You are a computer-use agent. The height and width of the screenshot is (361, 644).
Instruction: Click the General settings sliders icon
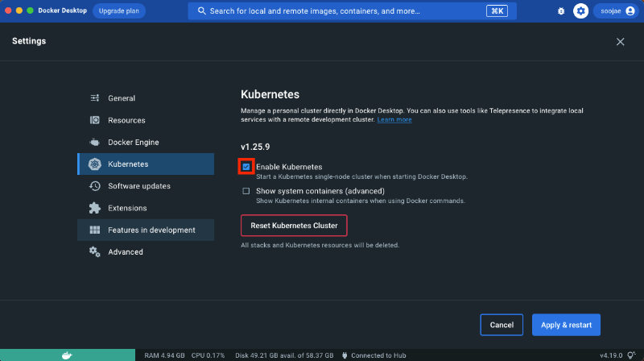[x=95, y=98]
